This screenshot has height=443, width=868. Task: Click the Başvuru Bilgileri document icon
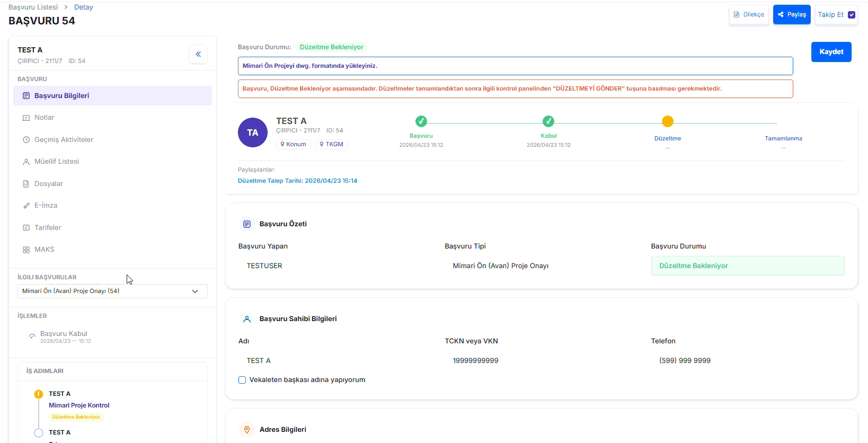coord(26,96)
